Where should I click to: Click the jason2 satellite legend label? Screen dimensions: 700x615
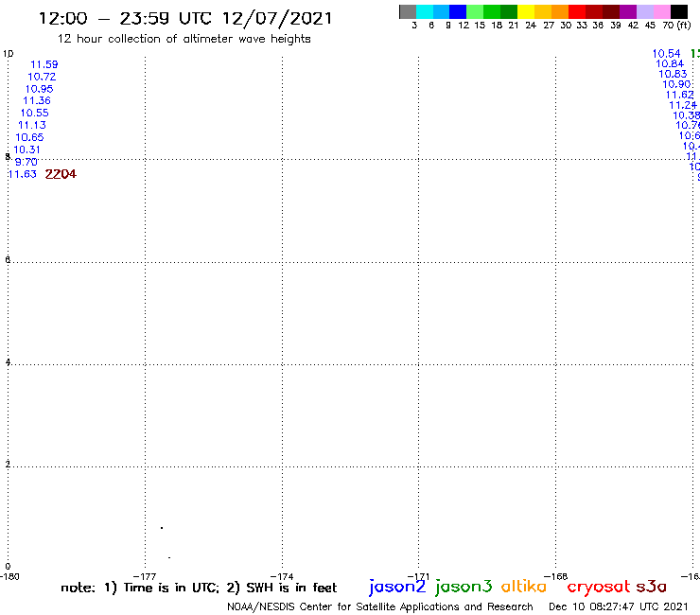397,587
